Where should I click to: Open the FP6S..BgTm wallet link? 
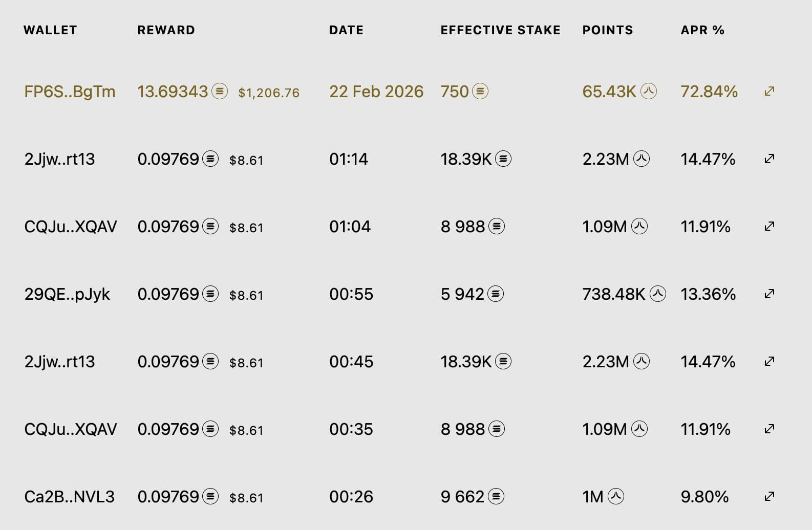[x=70, y=92]
